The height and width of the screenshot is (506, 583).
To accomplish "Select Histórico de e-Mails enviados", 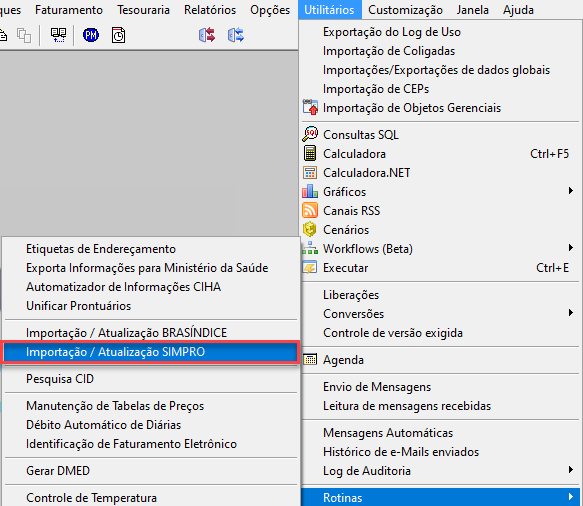I will 440,452.
